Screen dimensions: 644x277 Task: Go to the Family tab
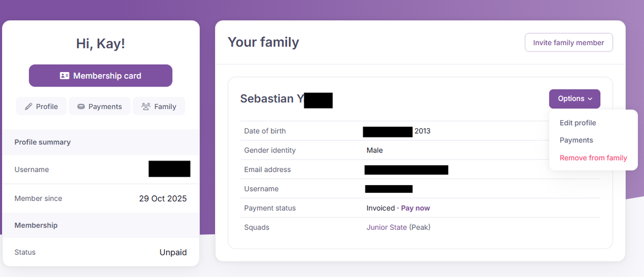(x=159, y=106)
